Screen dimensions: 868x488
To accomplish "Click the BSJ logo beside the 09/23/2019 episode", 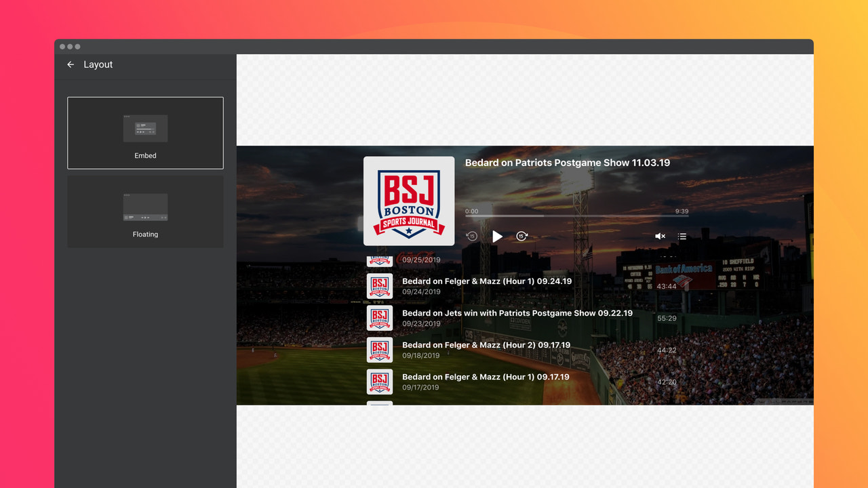I will tap(379, 318).
